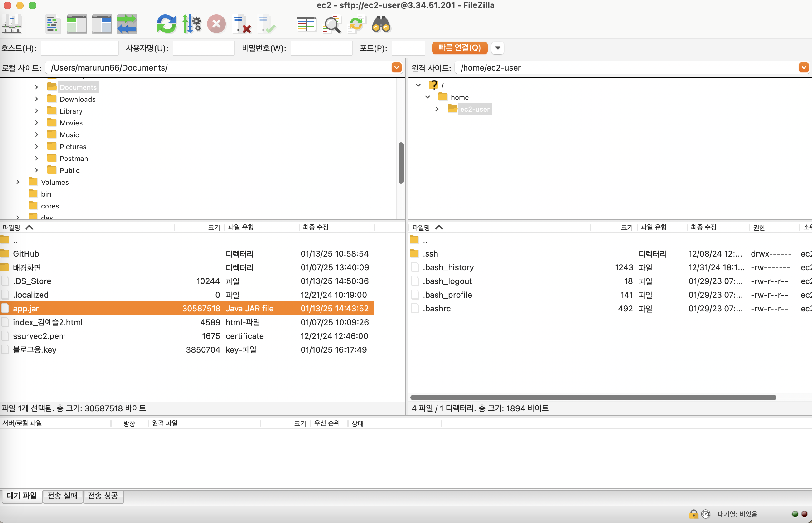Toggle message log display icon
This screenshot has height=523, width=812.
click(53, 24)
